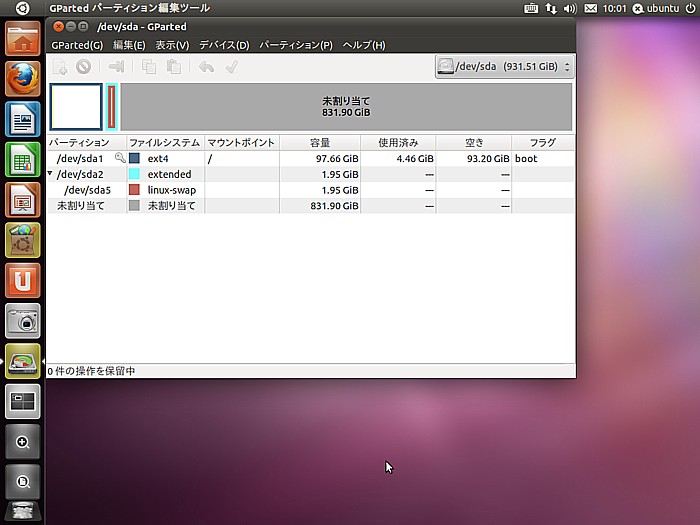Click the 使用済み column header

pos(398,142)
